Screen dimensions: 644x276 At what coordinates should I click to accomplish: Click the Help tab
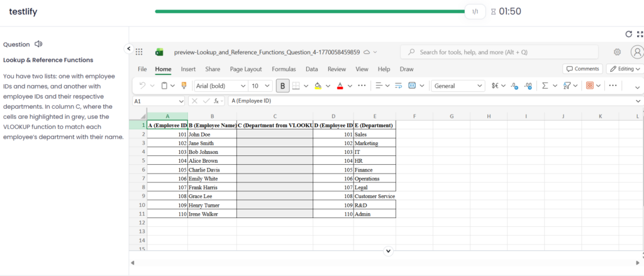[384, 69]
